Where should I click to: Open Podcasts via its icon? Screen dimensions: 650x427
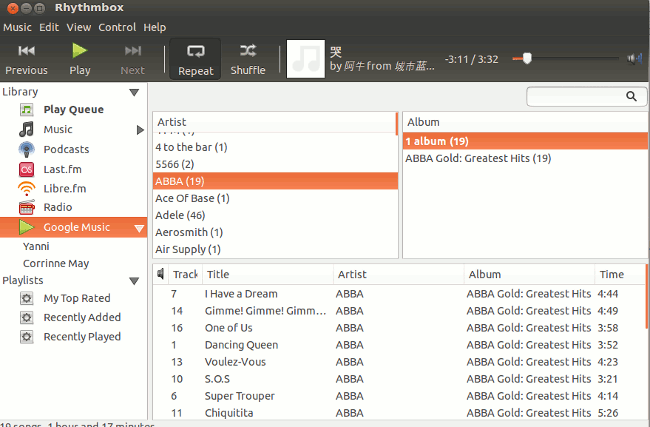pyautogui.click(x=27, y=149)
